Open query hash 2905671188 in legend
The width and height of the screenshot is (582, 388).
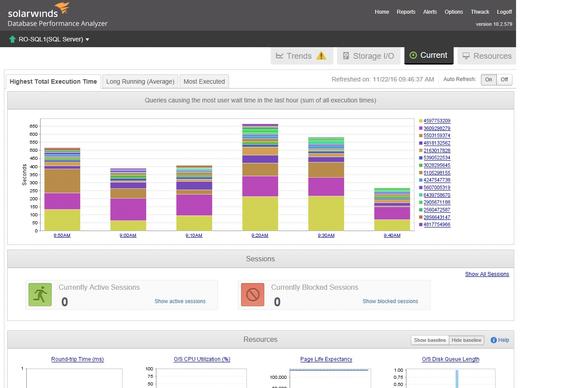pos(437,202)
